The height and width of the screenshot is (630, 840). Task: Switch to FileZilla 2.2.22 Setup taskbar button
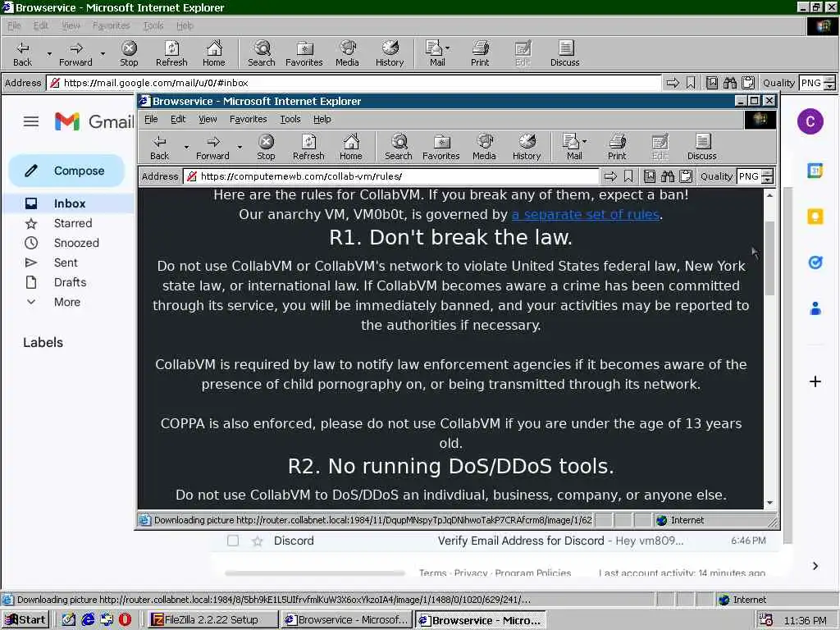(x=212, y=620)
